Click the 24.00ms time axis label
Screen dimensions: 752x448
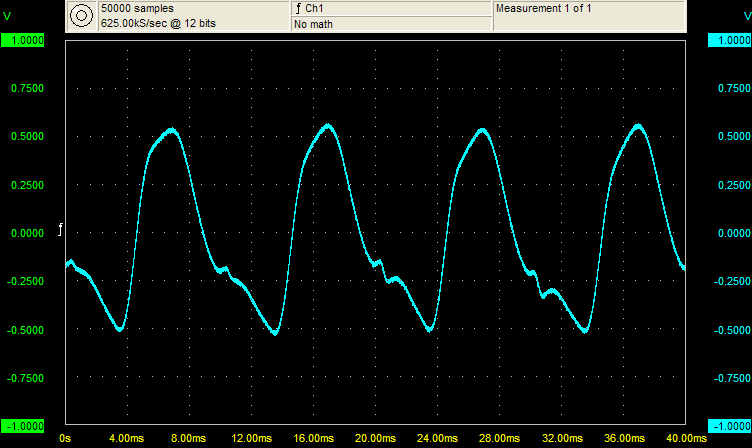point(437,438)
